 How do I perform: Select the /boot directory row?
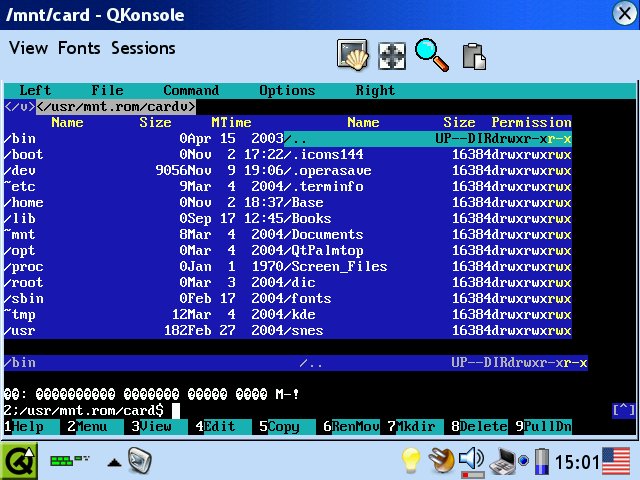click(x=144, y=154)
